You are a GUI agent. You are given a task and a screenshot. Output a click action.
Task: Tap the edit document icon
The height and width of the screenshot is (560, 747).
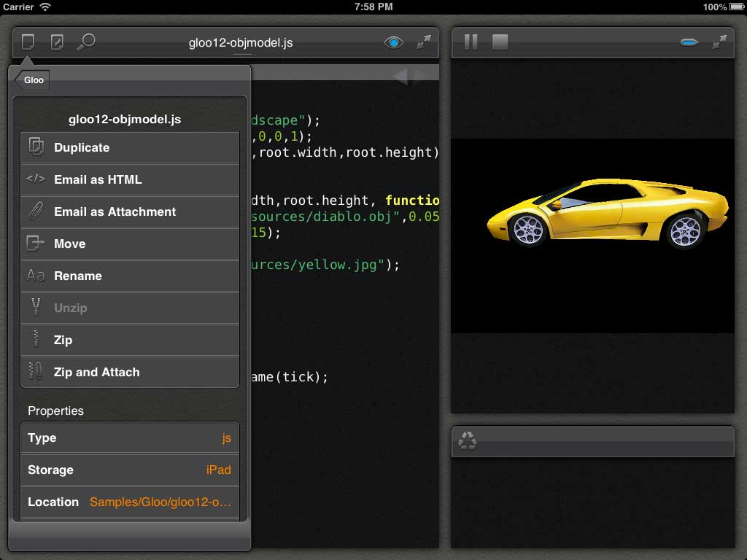[x=57, y=42]
